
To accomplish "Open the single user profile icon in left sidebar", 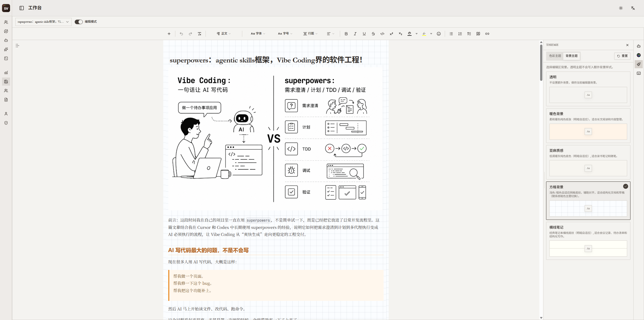I will (x=6, y=114).
